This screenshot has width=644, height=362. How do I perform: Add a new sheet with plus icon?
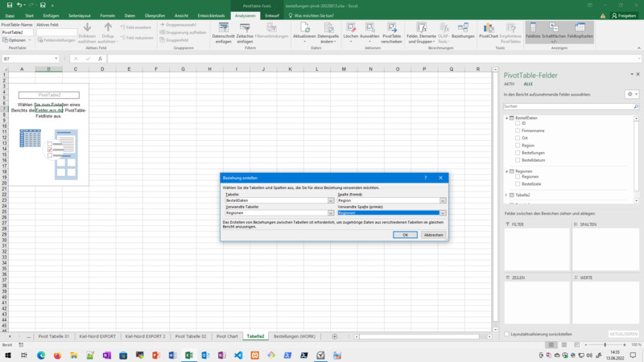[x=334, y=336]
